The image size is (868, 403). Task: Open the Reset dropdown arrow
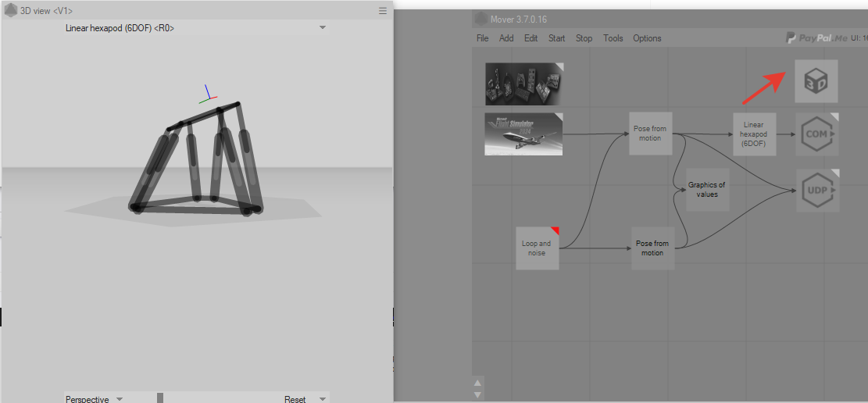point(323,398)
